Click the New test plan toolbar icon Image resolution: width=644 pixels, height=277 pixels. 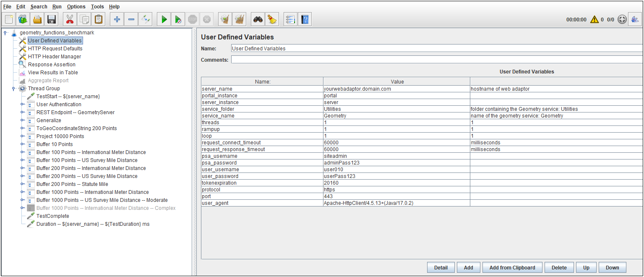point(9,19)
